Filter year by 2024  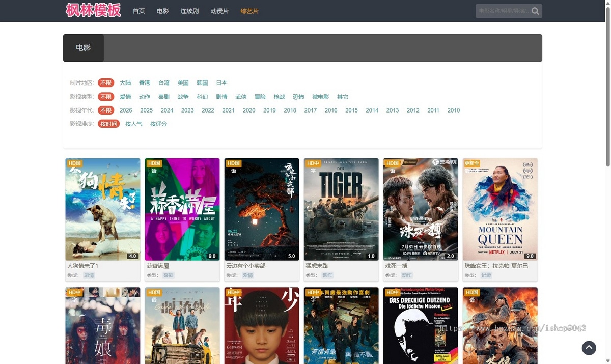tap(167, 110)
